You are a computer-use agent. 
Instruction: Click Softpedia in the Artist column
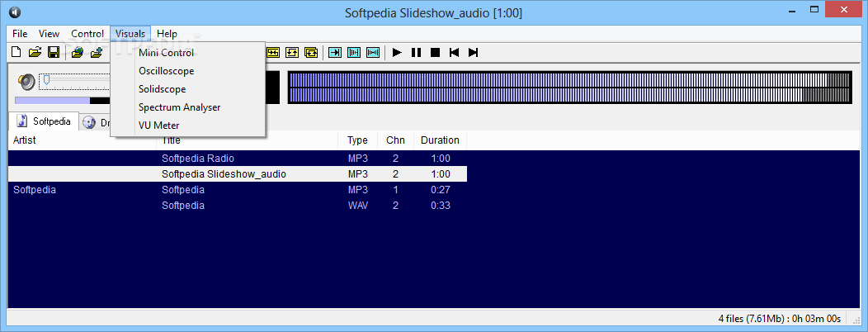point(35,190)
